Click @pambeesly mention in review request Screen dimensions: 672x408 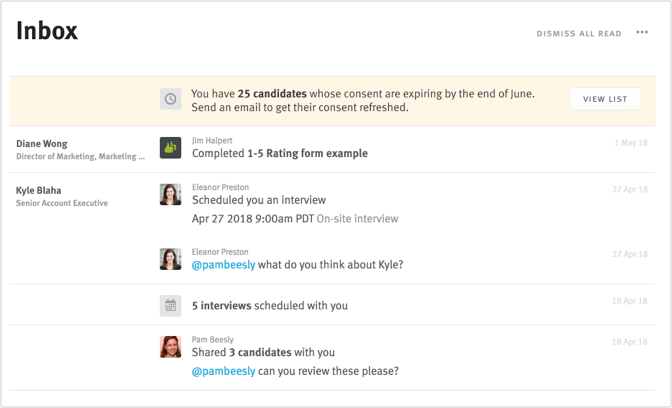point(223,371)
